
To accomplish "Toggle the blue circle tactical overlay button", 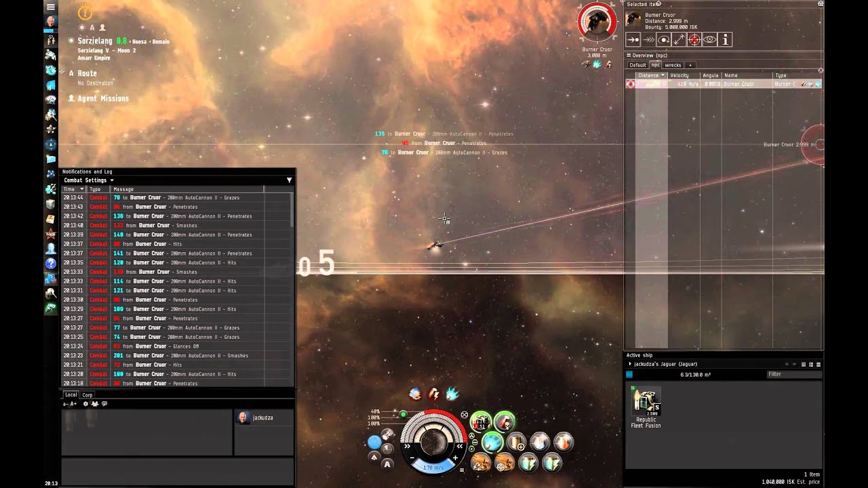I will point(374,443).
